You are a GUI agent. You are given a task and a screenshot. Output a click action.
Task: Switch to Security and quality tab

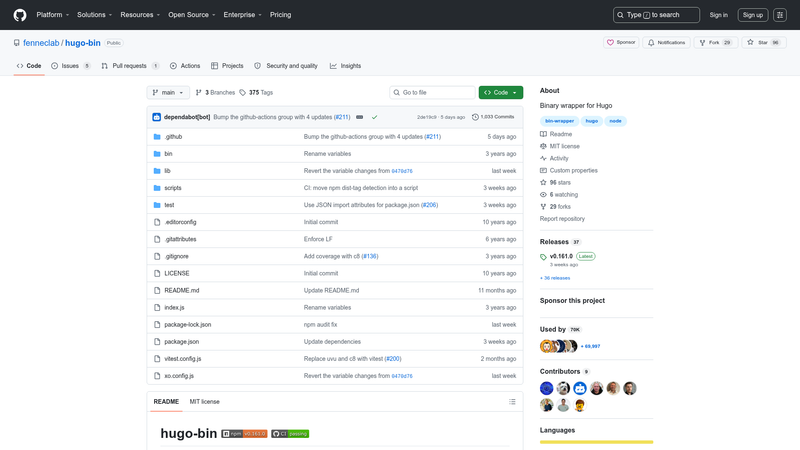click(x=286, y=66)
